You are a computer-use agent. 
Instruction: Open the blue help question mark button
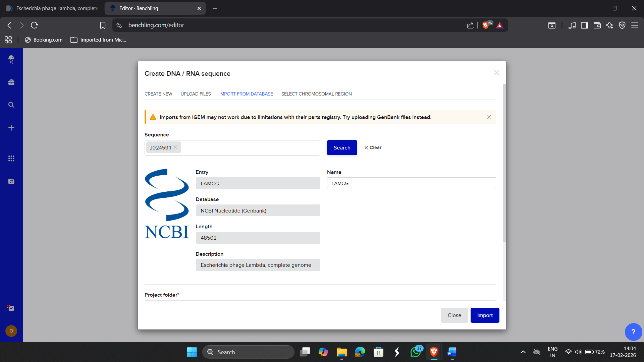pyautogui.click(x=633, y=332)
